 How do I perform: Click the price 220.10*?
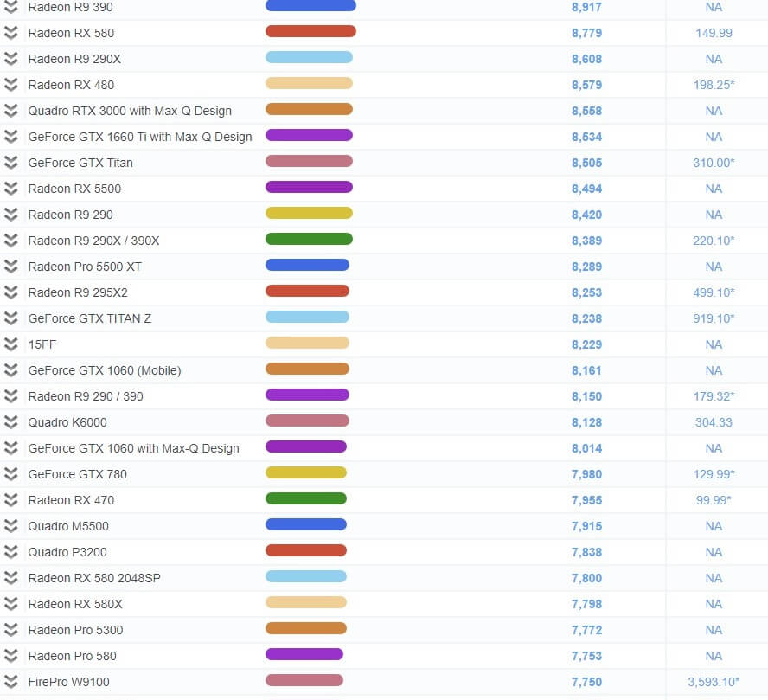point(714,241)
